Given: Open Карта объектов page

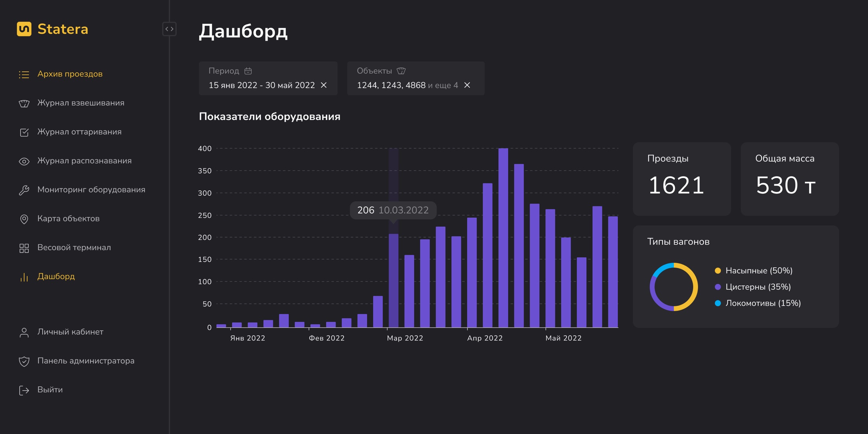Looking at the screenshot, I should [x=68, y=219].
